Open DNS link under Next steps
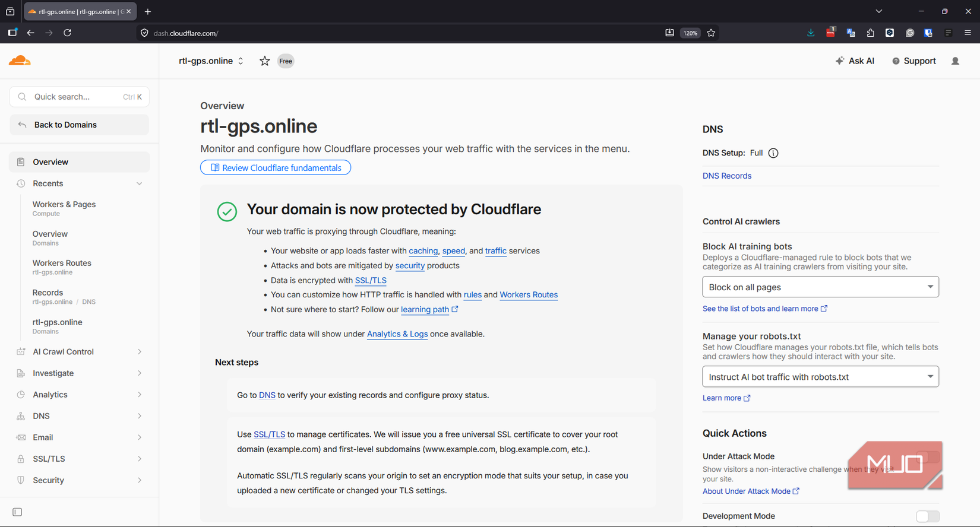Screen dimensions: 980x527 point(267,395)
